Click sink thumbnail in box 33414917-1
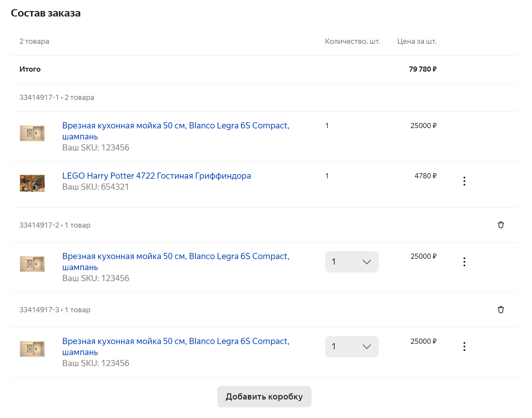 coord(32,133)
